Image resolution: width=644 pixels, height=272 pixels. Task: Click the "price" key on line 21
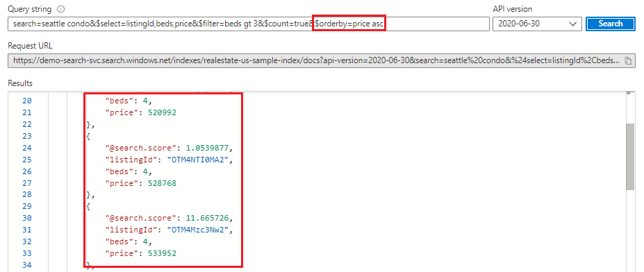pos(122,112)
